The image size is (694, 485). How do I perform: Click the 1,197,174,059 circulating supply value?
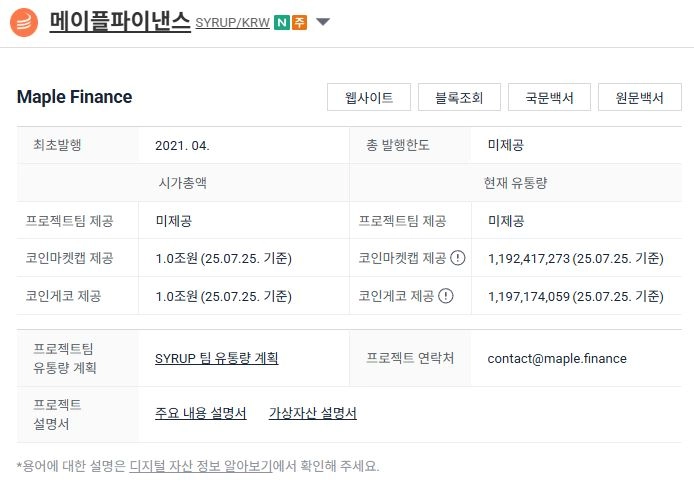click(528, 296)
